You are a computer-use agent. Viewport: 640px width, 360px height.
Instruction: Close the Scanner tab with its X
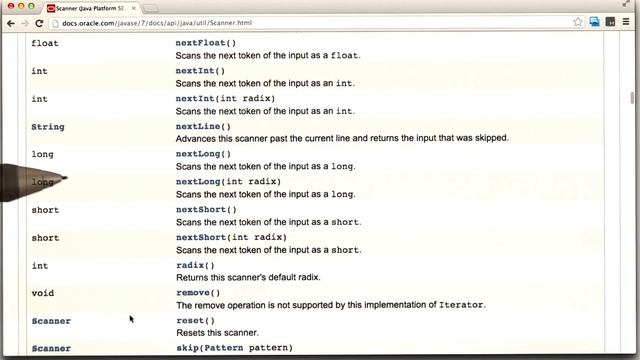(133, 8)
